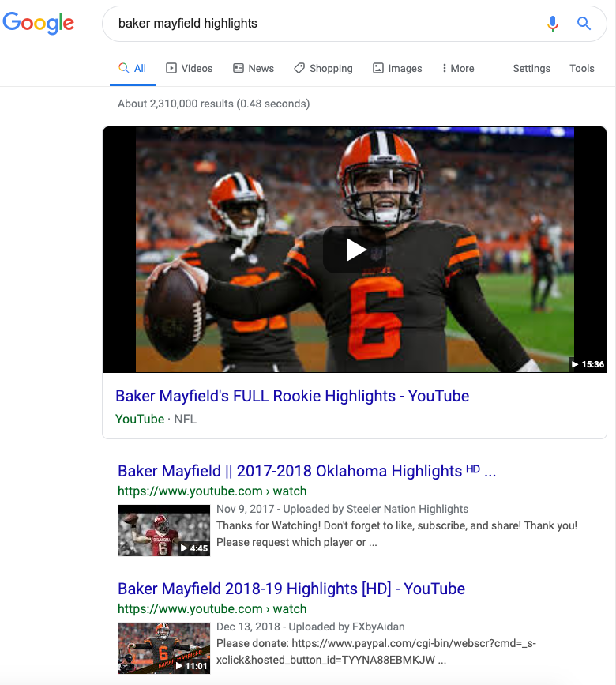Open Baker Mayfield 2018-19 Highlights [HD] link
Screen dimensions: 616x685
(x=291, y=589)
